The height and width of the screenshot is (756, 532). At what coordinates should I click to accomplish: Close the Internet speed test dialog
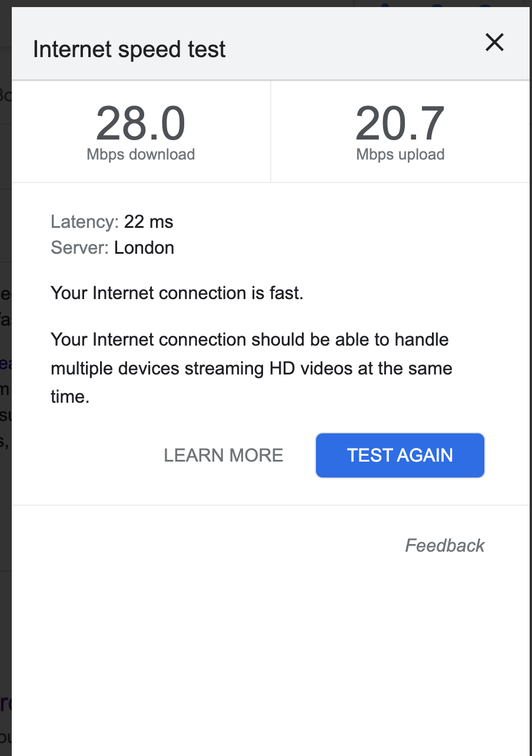(494, 42)
